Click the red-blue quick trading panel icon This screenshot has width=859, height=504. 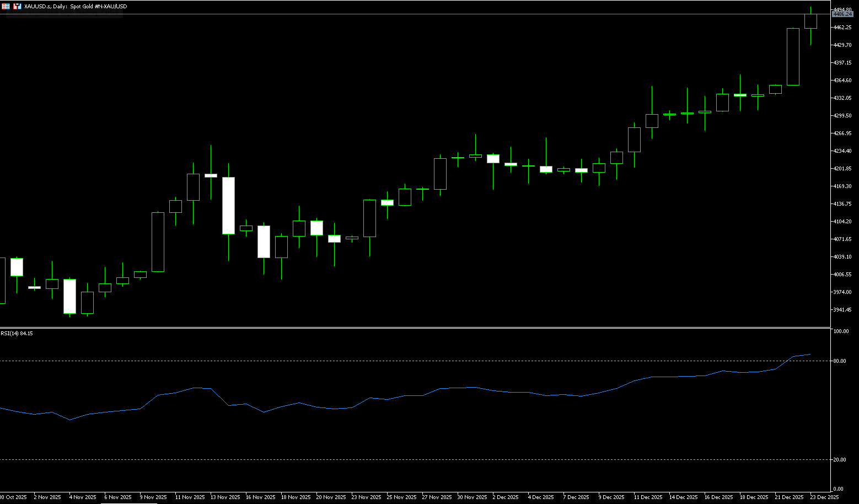[x=6, y=6]
